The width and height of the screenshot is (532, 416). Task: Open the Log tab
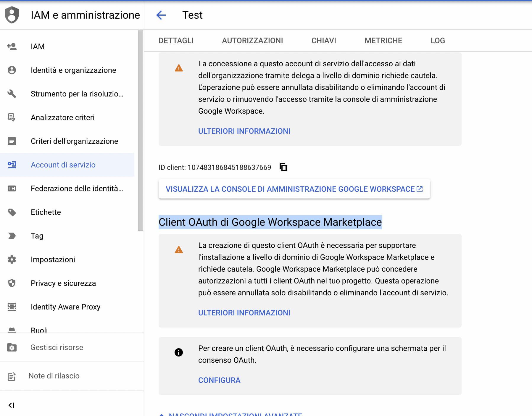[x=438, y=41]
